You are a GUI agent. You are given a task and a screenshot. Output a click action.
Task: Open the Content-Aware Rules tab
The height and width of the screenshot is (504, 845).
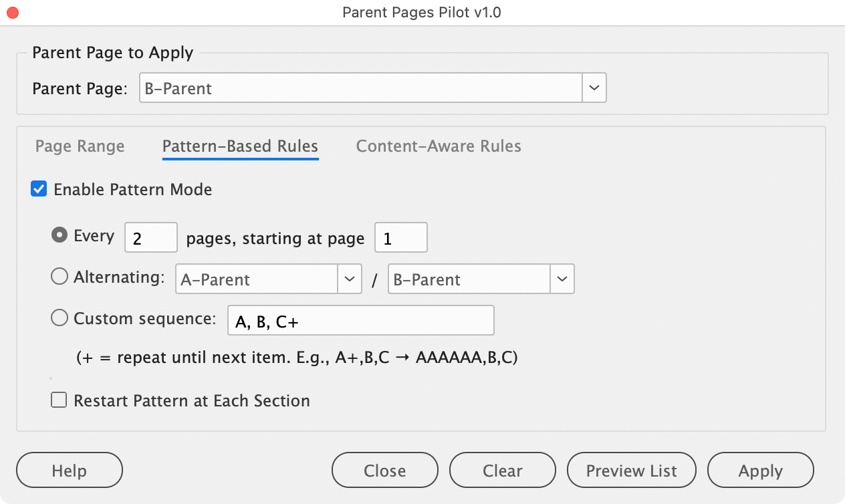pos(439,146)
